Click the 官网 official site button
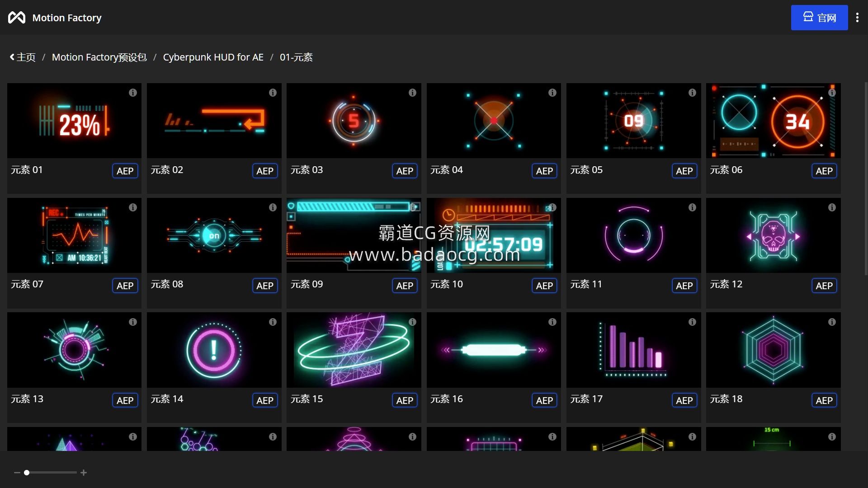The width and height of the screenshot is (868, 488). tap(819, 18)
